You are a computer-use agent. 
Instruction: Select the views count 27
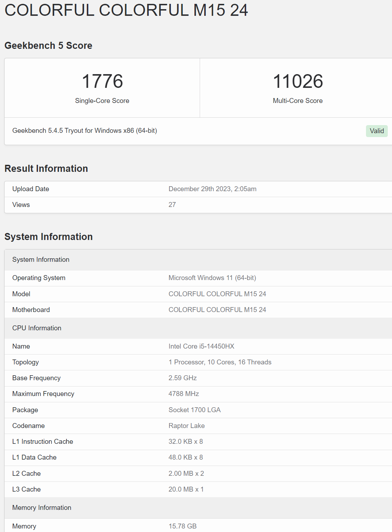172,205
